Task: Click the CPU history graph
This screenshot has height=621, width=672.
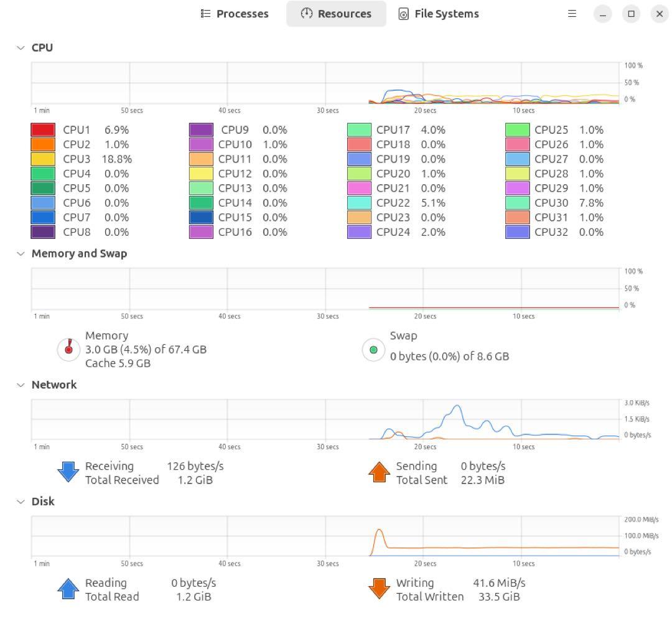Action: (x=325, y=83)
